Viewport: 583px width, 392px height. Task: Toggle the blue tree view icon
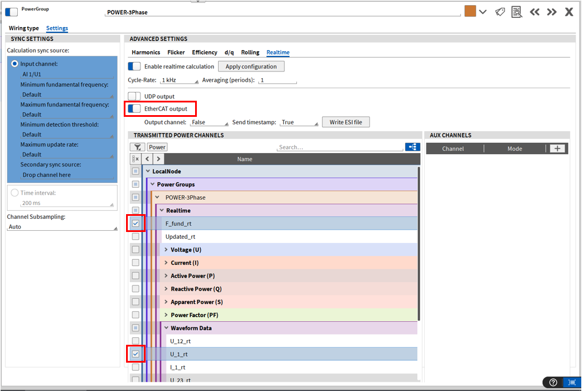(x=413, y=147)
